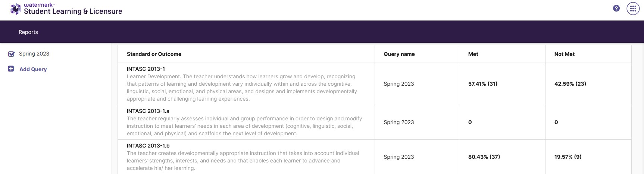The height and width of the screenshot is (174, 644).
Task: Click the Met column header
Action: click(473, 54)
